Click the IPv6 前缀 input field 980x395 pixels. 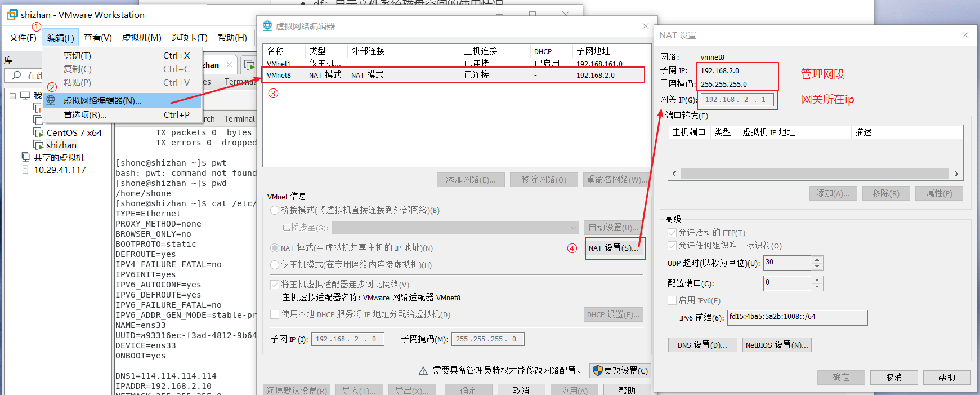pyautogui.click(x=797, y=317)
